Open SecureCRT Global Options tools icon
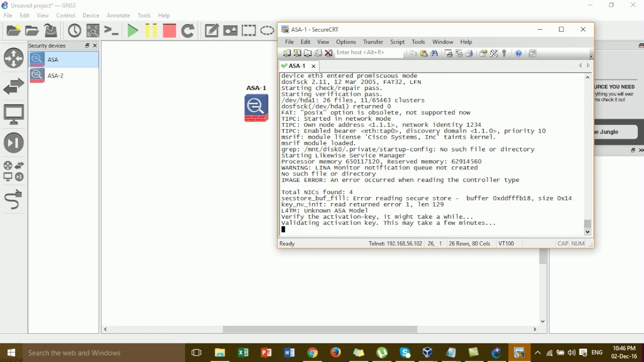This screenshot has width=644, height=362. pos(494,53)
